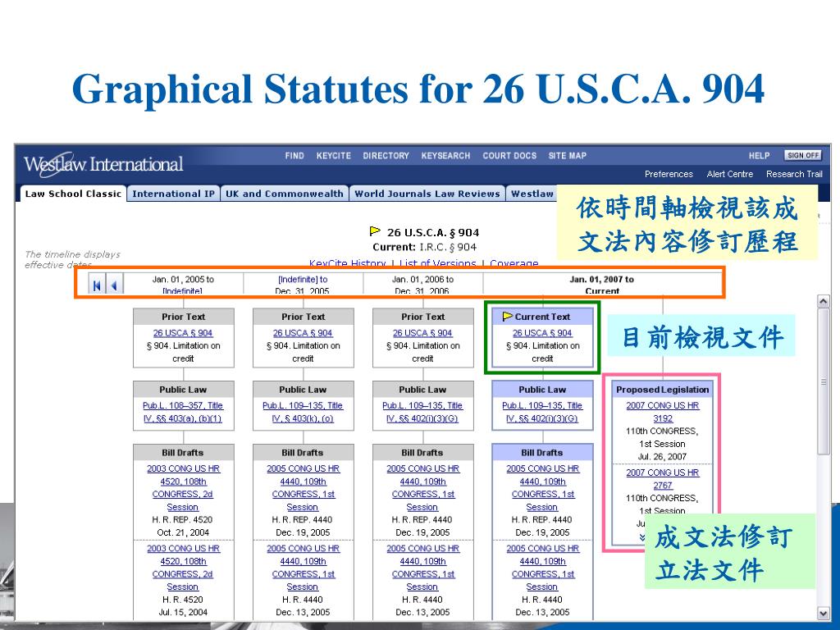Open the KeyCite History link

click(347, 263)
